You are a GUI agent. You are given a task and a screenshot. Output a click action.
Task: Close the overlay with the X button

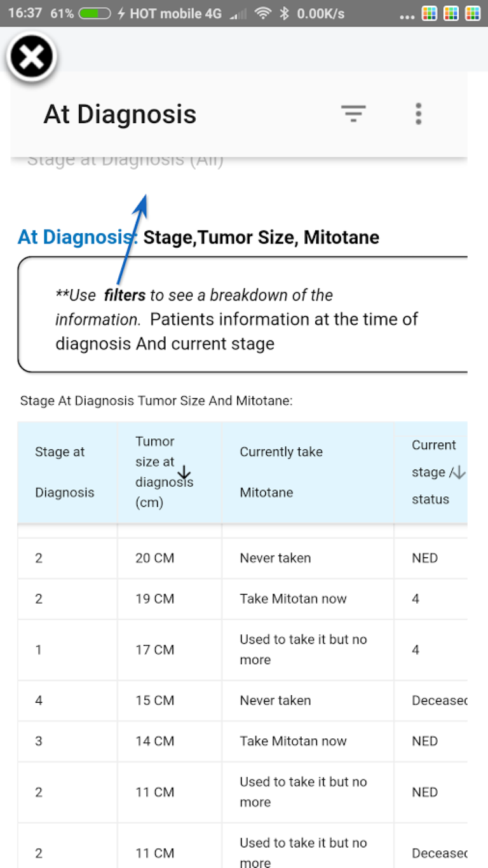click(x=32, y=58)
